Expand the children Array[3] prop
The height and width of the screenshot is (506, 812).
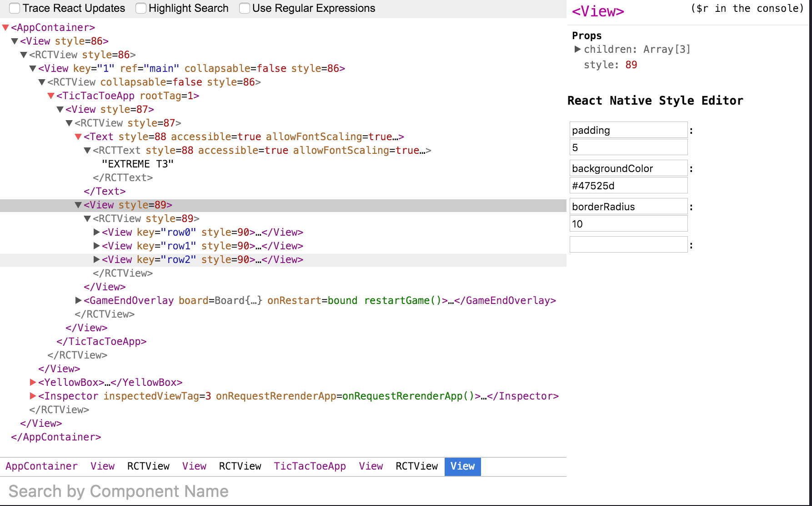click(577, 49)
